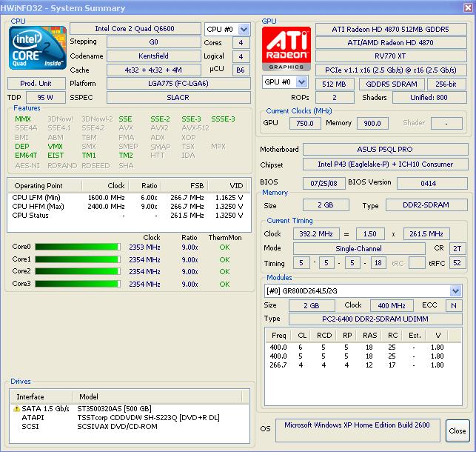
Task: Click the ATI Radeon HD 4870 512MB GDDR5 field
Action: pos(391,30)
